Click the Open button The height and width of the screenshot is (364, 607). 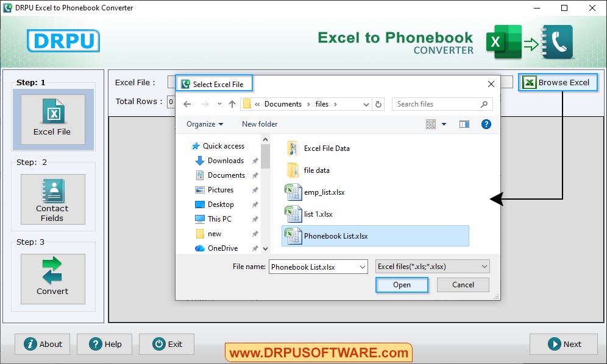[x=402, y=284]
